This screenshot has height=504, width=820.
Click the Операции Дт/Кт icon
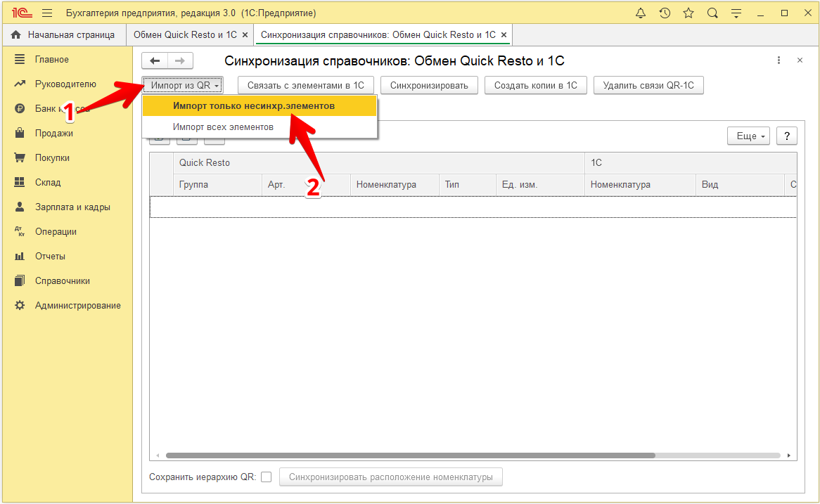pos(20,231)
